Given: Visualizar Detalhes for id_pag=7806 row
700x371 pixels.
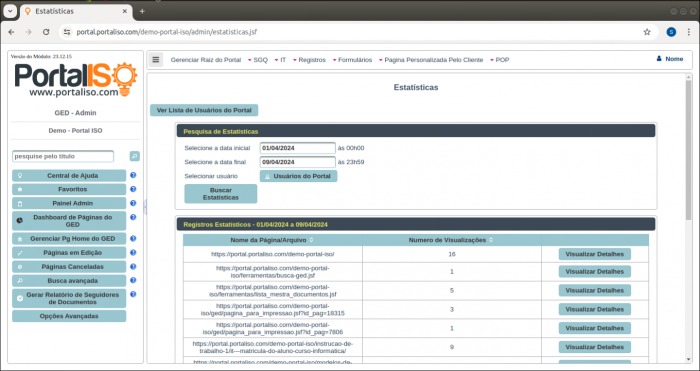Looking at the screenshot, I should tap(595, 328).
